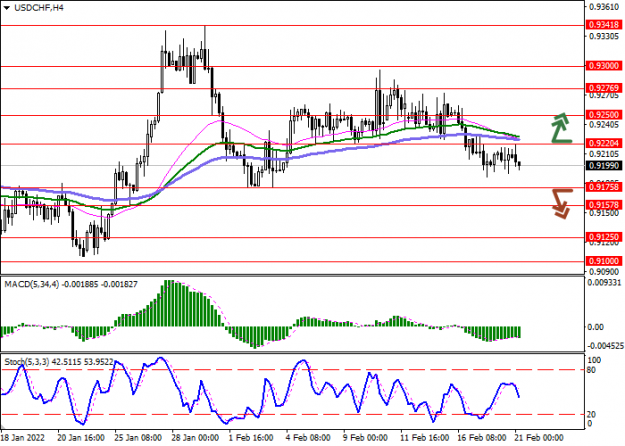Select the 18 Jan 2022 date label
This screenshot has width=625, height=446.
23,438
